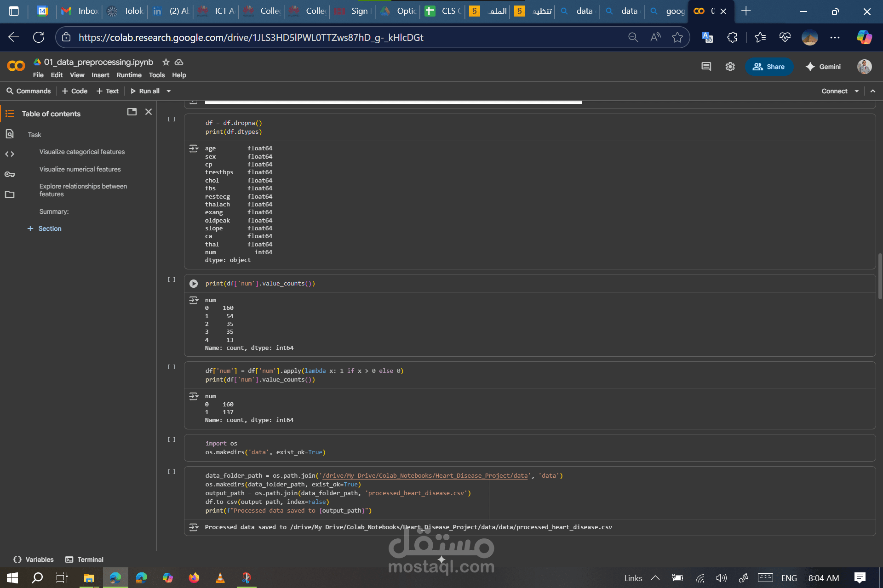The height and width of the screenshot is (588, 883).
Task: Click the notebook vertical scrollbar
Action: [x=880, y=276]
